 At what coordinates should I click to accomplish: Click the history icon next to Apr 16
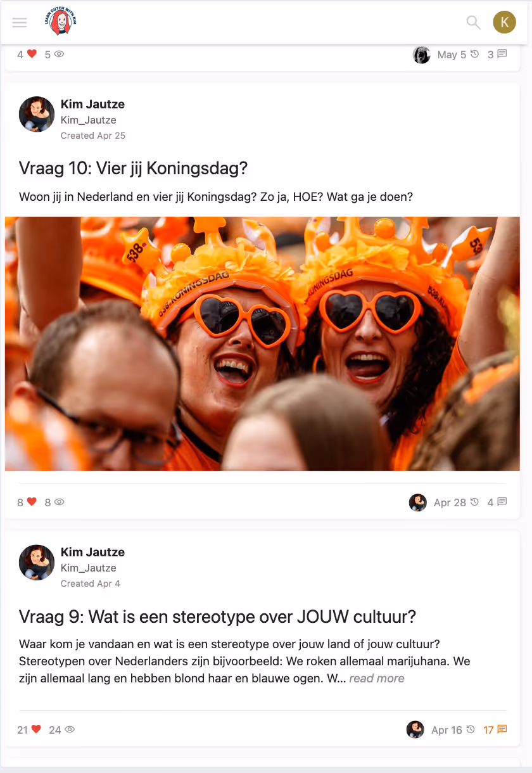tap(471, 729)
